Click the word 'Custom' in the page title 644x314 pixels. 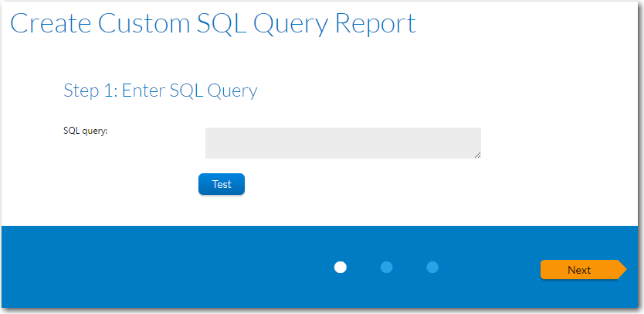coord(144,23)
